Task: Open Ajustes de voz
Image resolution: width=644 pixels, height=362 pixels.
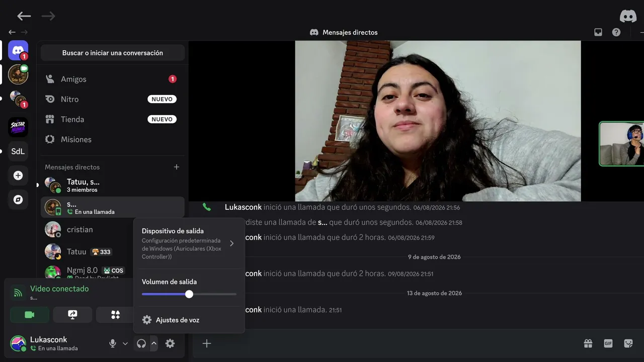Action: coord(189,320)
